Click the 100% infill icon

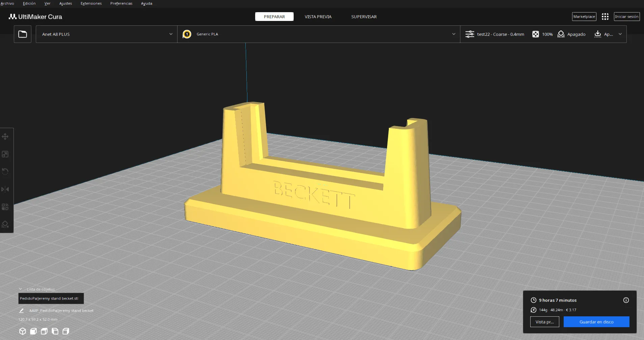(x=536, y=34)
